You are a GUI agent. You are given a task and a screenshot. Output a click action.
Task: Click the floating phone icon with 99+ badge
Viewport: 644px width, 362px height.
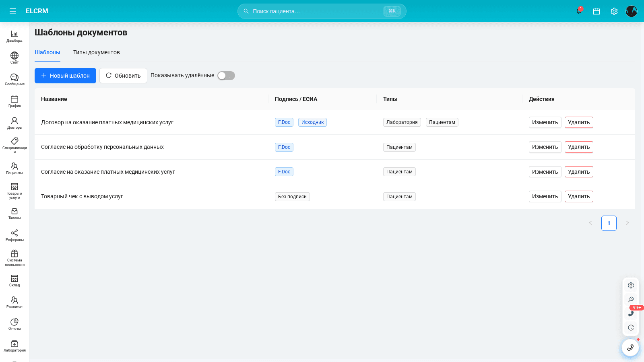tap(631, 314)
